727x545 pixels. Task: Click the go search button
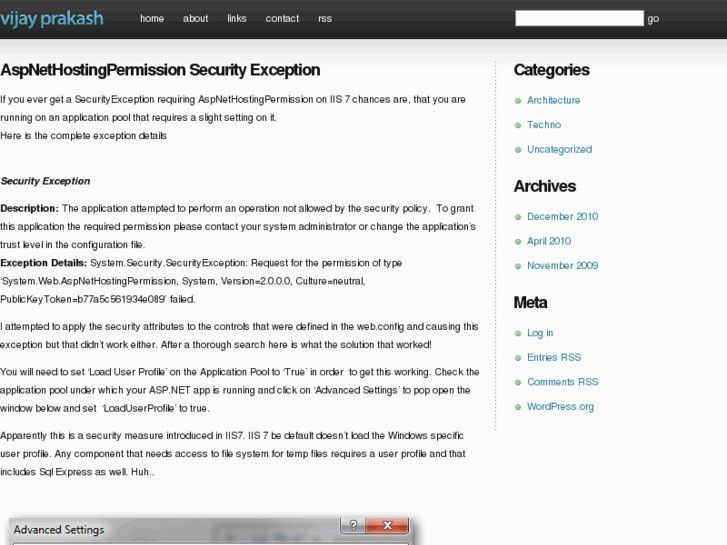pos(653,19)
